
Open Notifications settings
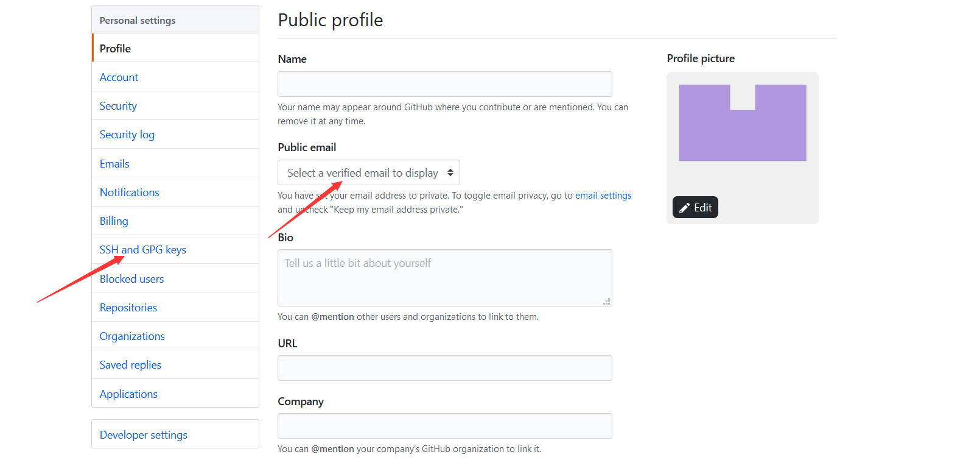pyautogui.click(x=130, y=193)
